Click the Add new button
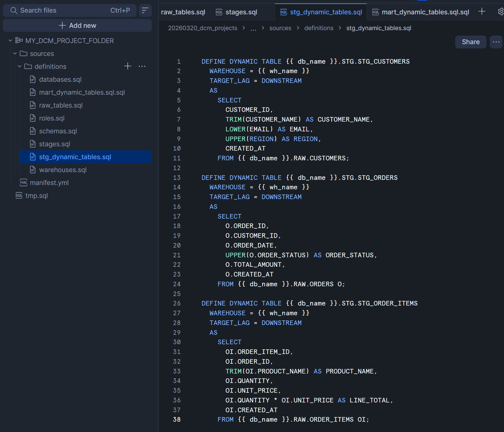504x432 pixels. pos(77,26)
